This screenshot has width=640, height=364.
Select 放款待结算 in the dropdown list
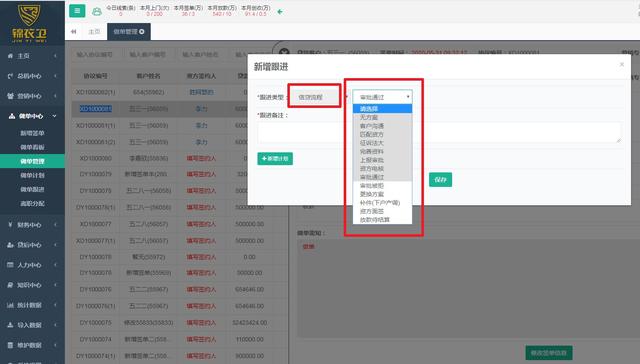click(x=382, y=220)
